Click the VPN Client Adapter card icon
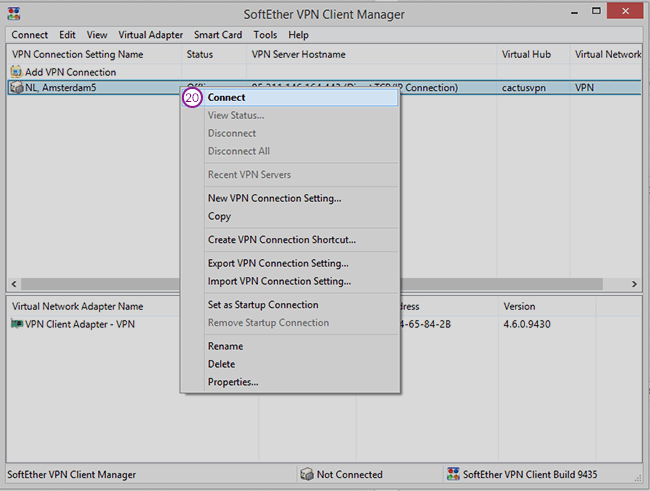650x491 pixels. point(17,324)
